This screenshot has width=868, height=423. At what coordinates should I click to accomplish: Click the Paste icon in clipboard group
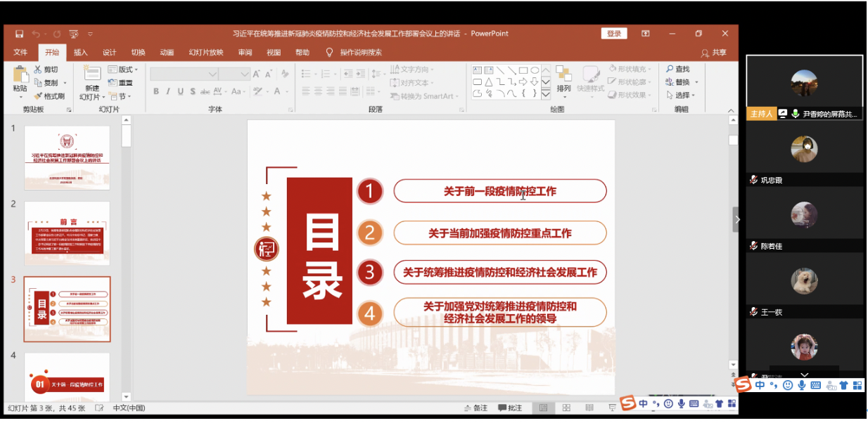pyautogui.click(x=20, y=74)
